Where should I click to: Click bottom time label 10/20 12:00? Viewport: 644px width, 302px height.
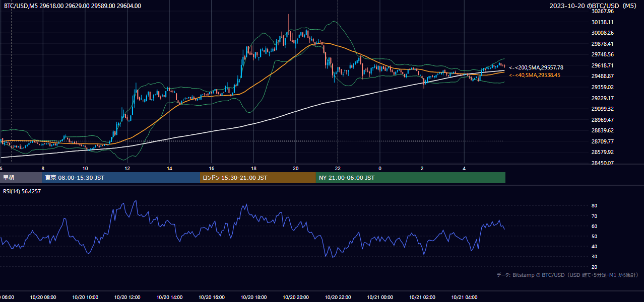point(127,297)
